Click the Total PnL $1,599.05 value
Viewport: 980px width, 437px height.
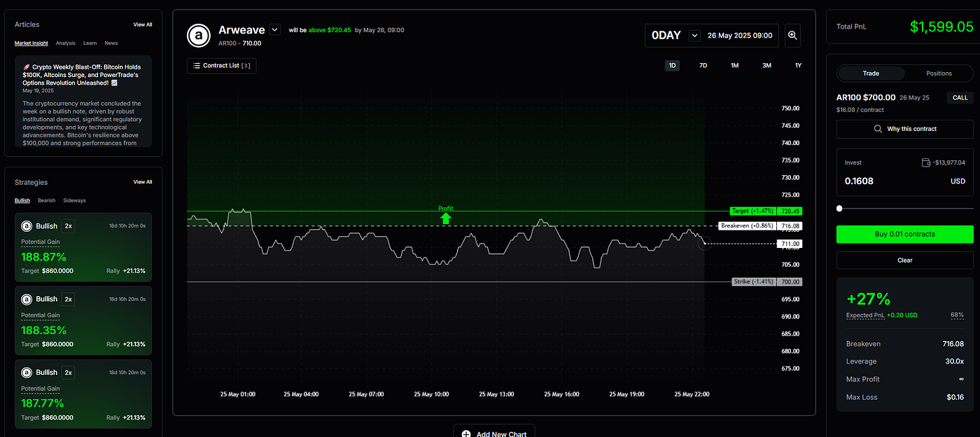pos(941,27)
